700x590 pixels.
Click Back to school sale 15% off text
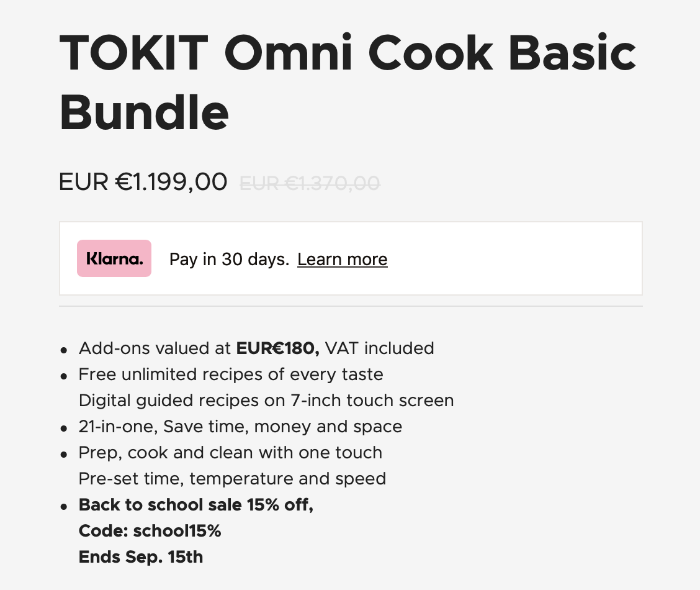click(196, 505)
